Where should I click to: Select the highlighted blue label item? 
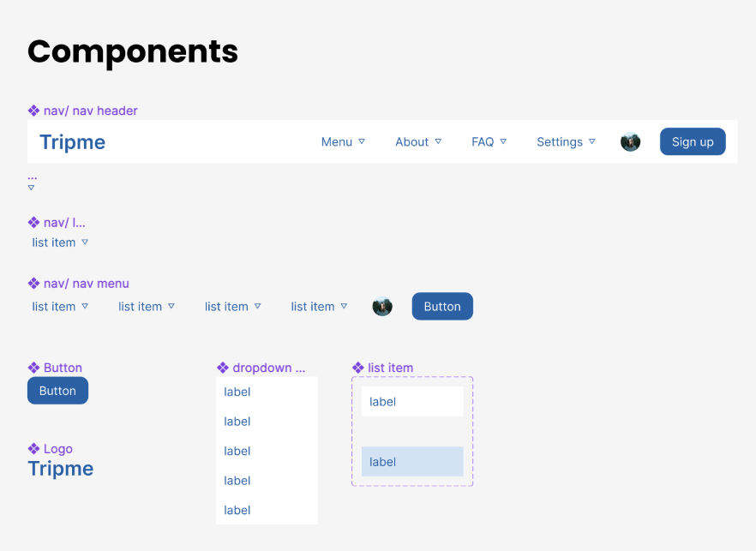(x=412, y=462)
